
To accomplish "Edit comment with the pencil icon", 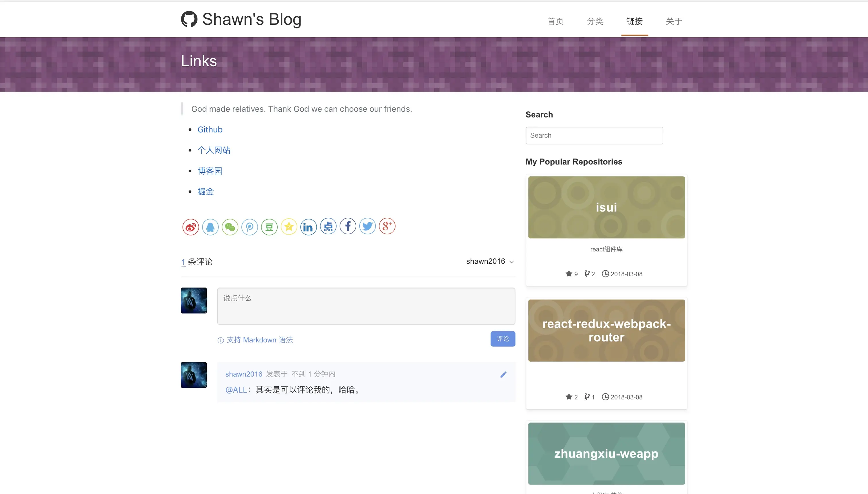I will click(x=503, y=374).
